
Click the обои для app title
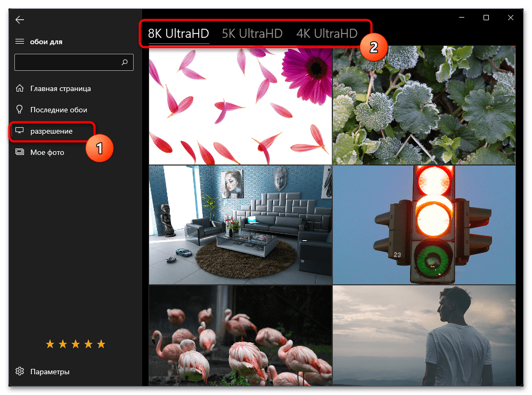[x=46, y=42]
